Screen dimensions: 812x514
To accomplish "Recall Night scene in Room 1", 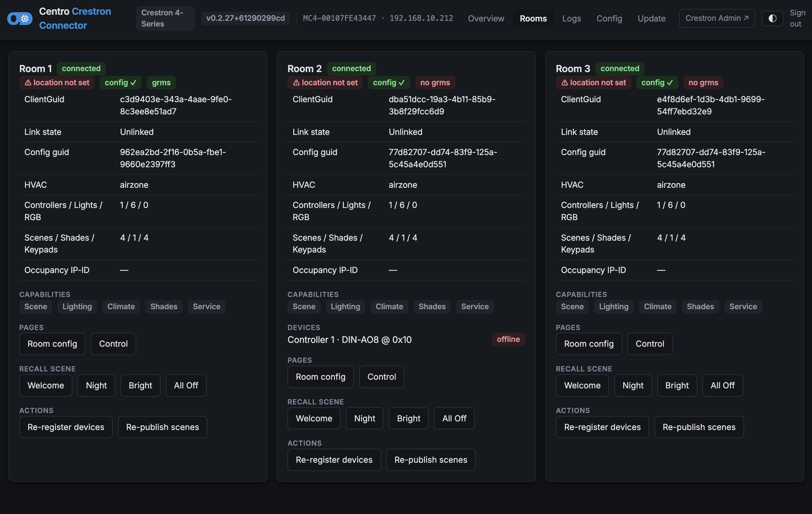I will pyautogui.click(x=96, y=386).
